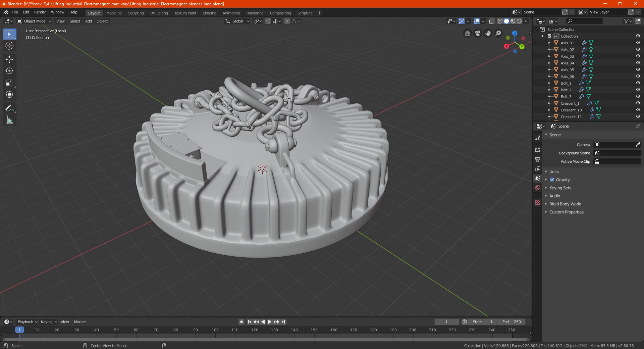Open the Add menu in viewport header
Image resolution: width=644 pixels, height=349 pixels.
point(88,21)
